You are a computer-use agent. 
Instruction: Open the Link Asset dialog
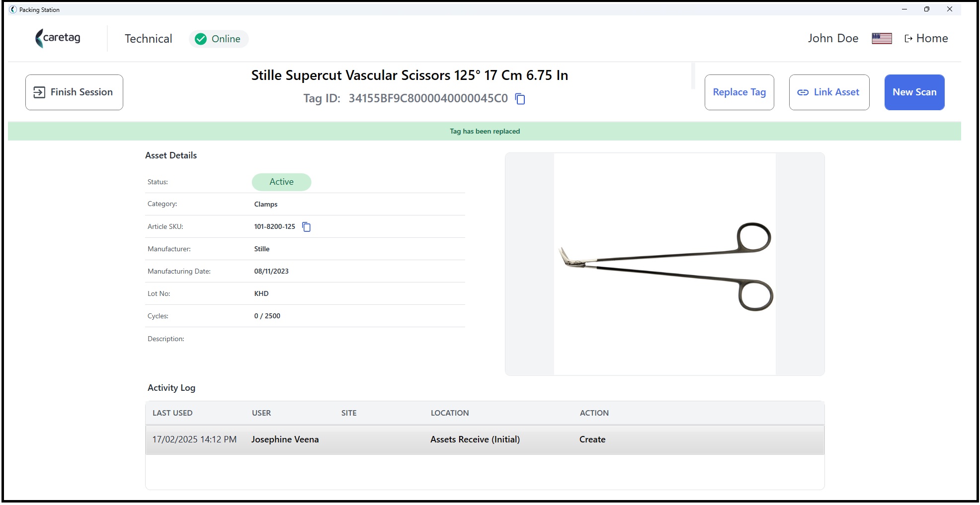829,92
